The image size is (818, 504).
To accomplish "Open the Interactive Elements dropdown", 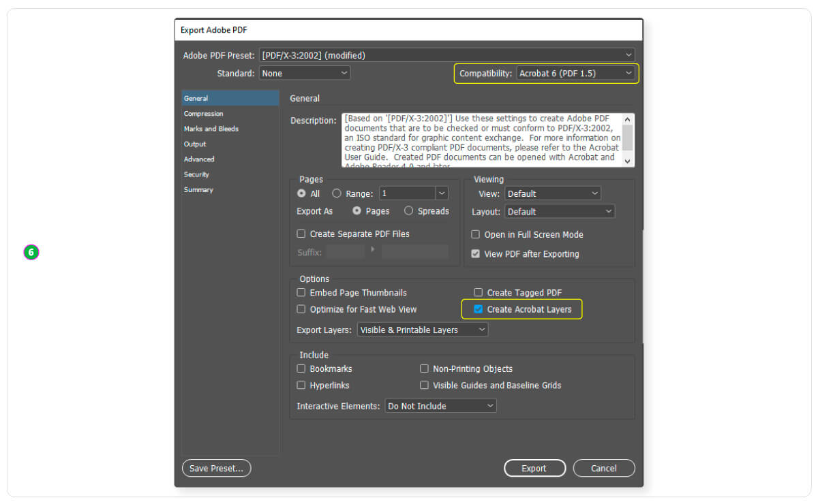I will (440, 406).
